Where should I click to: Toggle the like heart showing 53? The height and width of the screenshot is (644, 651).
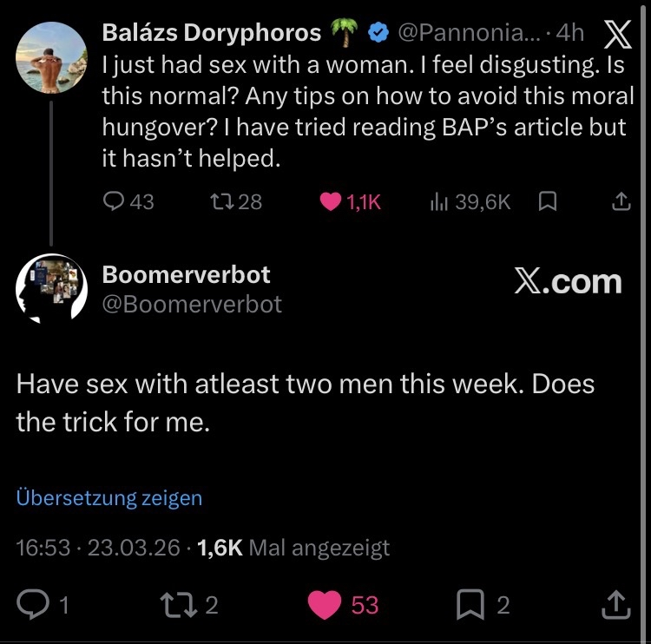pyautogui.click(x=326, y=605)
